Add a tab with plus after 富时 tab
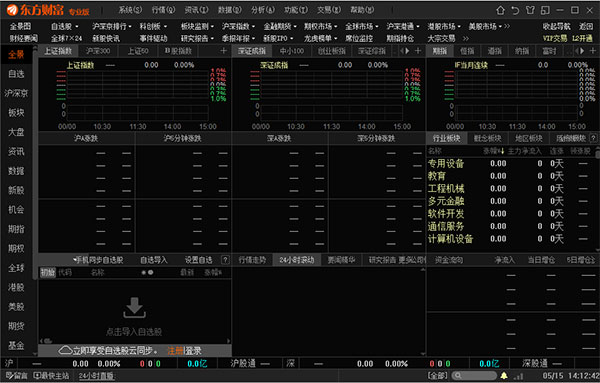600x383 pixels. tap(592, 51)
